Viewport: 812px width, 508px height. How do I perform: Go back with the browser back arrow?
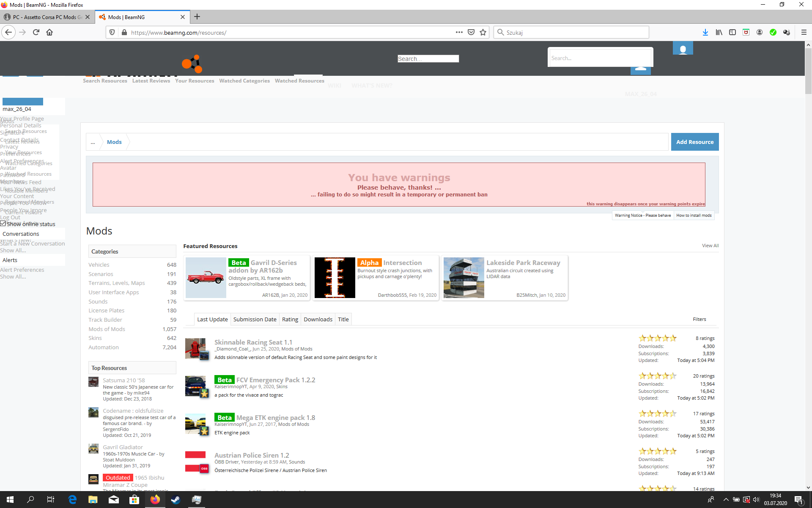[8, 32]
